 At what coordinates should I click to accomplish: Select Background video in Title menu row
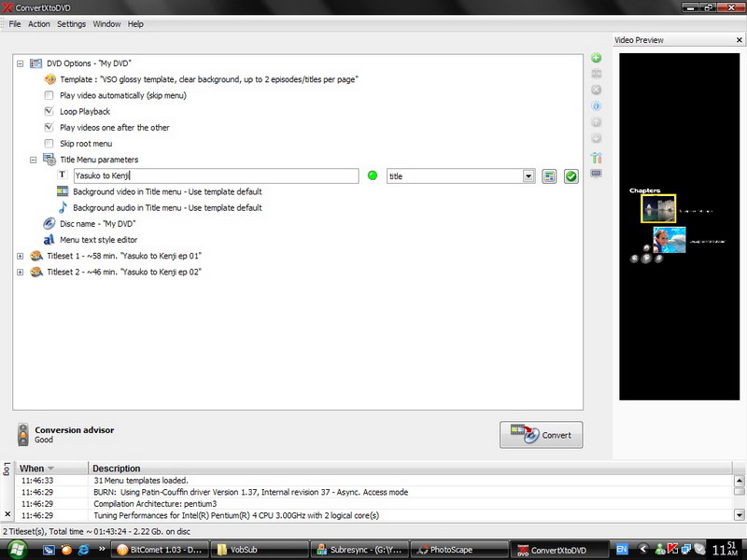click(x=167, y=191)
